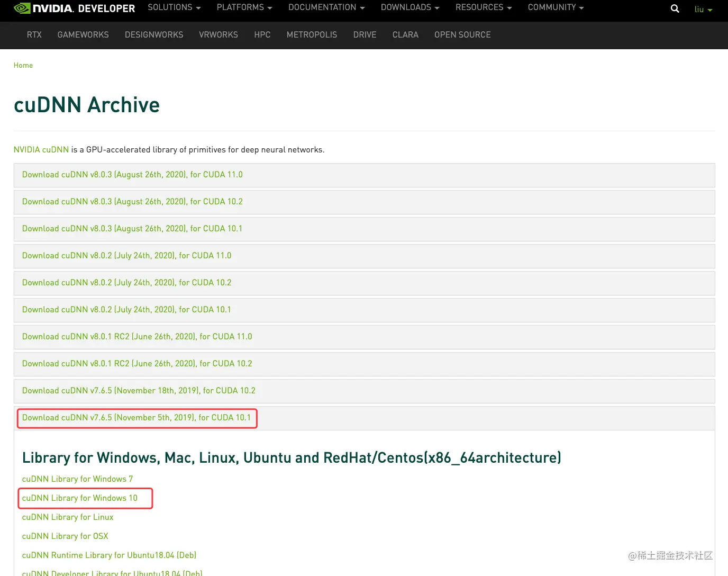The width and height of the screenshot is (728, 576).
Task: Expand cuDNN v8.0.3 for CUDA 10.2
Action: pyautogui.click(x=364, y=202)
